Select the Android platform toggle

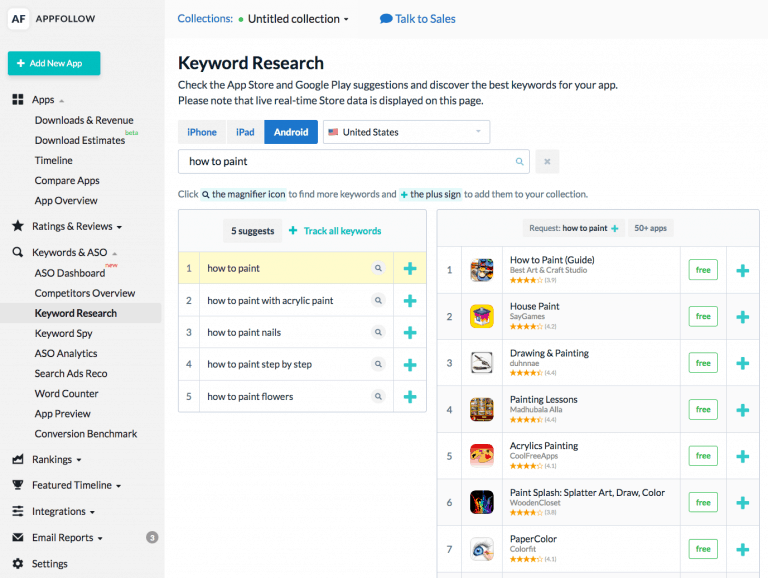coord(291,132)
